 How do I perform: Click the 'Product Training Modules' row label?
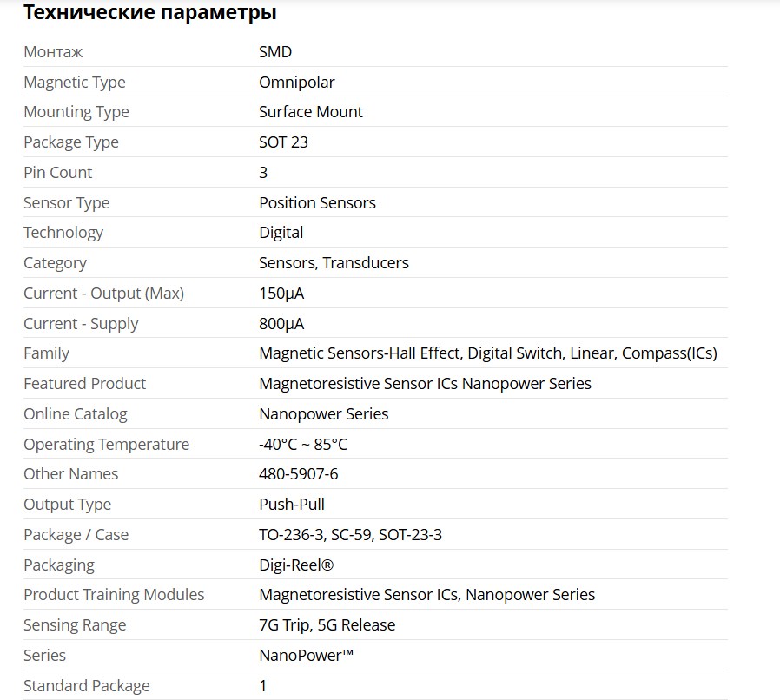tap(114, 595)
